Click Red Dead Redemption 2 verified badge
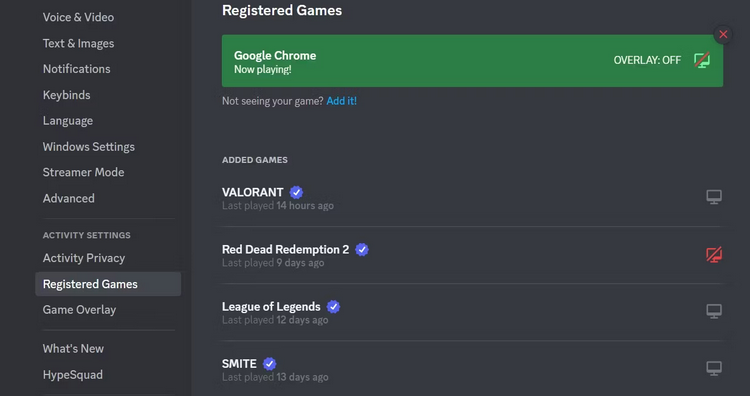The image size is (750, 396). pyautogui.click(x=362, y=250)
